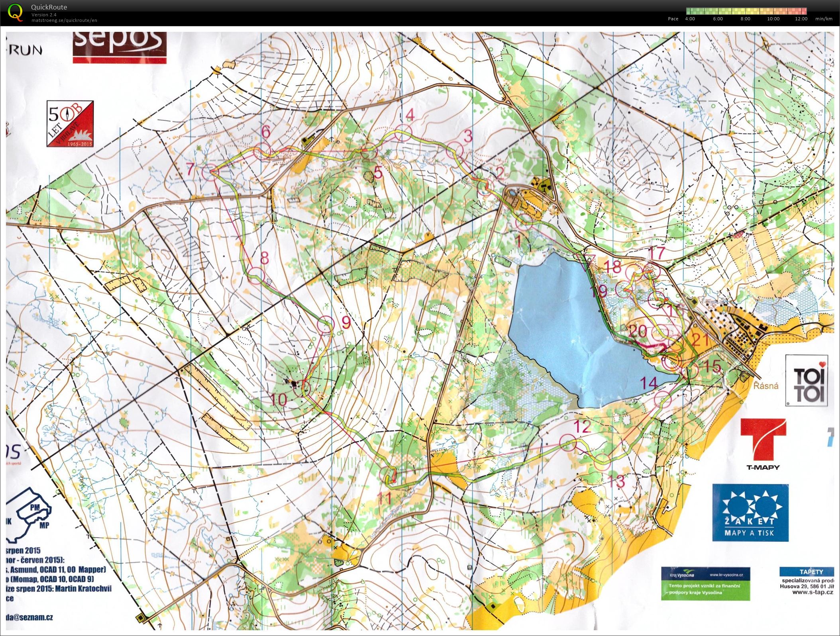This screenshot has height=636, width=840.
Task: Select the QuickRoute title text
Action: 49,7
